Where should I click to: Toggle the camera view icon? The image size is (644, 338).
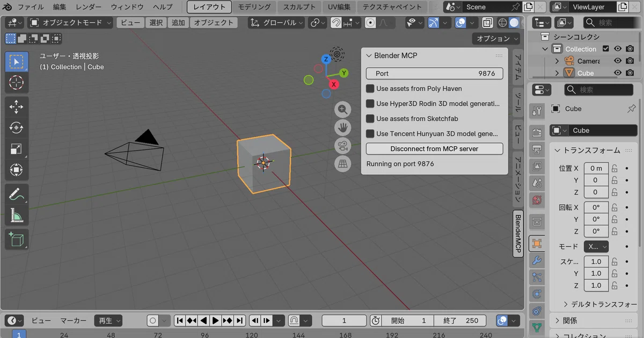(x=343, y=146)
